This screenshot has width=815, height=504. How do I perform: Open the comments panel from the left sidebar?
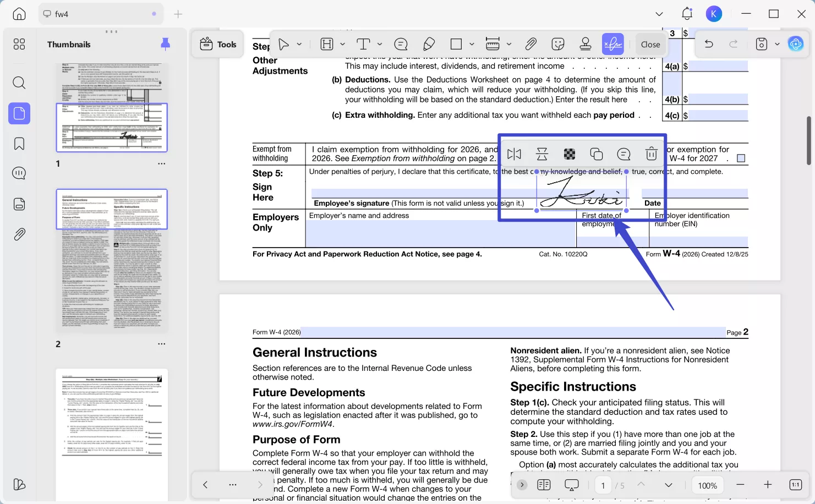[19, 173]
